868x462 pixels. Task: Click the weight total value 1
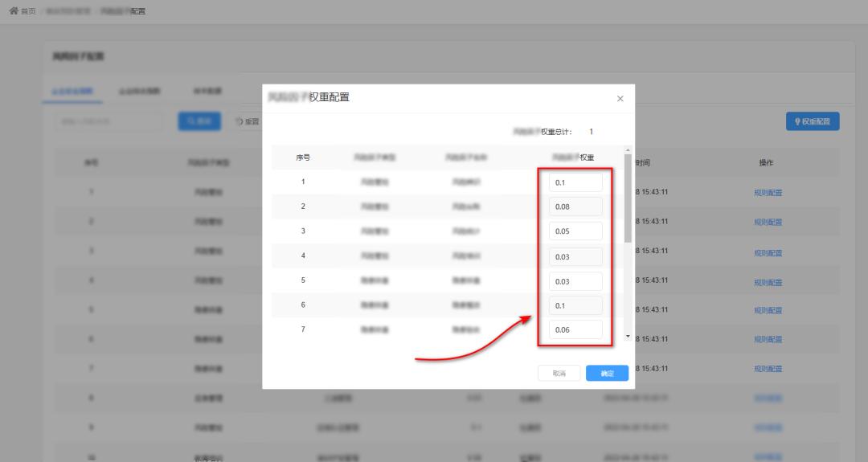[592, 132]
